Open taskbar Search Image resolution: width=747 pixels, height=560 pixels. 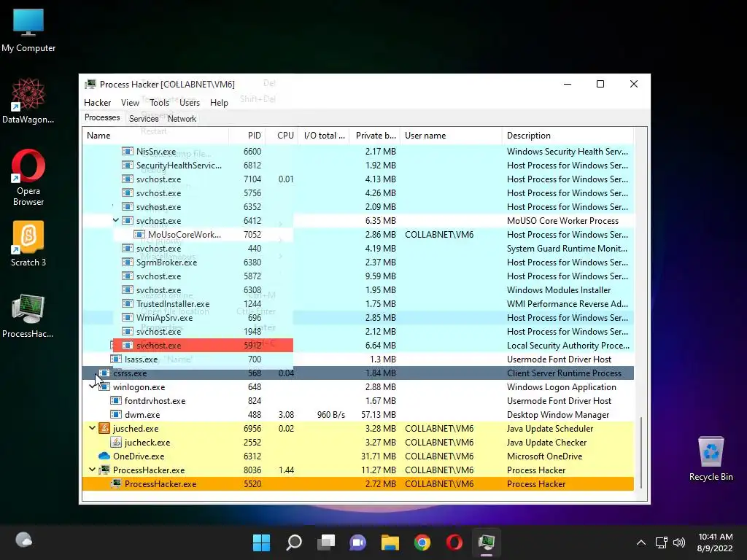tap(294, 542)
